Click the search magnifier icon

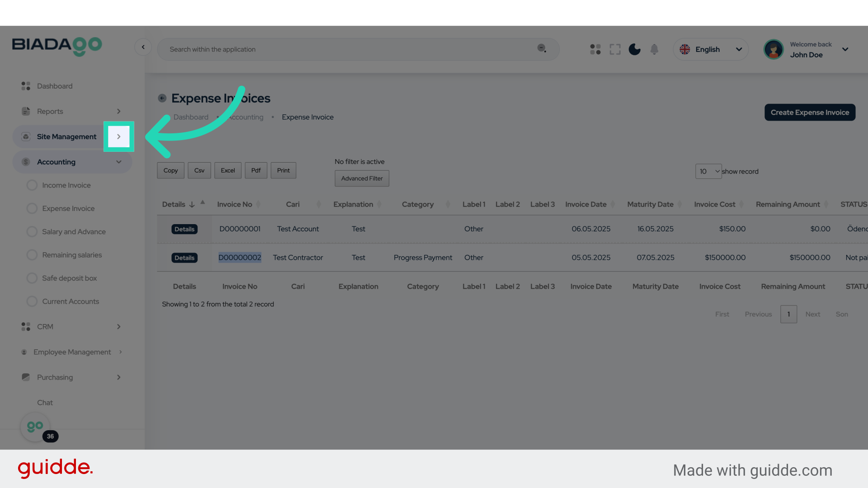[x=542, y=48]
